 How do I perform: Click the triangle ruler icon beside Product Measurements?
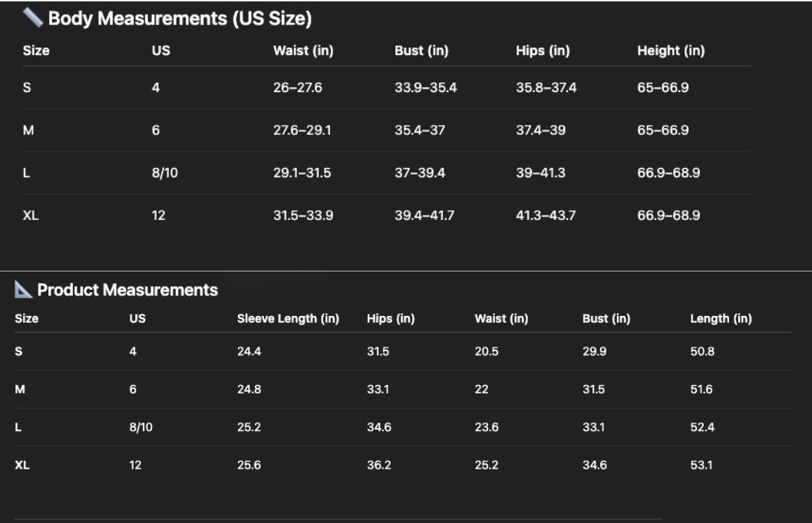(24, 290)
